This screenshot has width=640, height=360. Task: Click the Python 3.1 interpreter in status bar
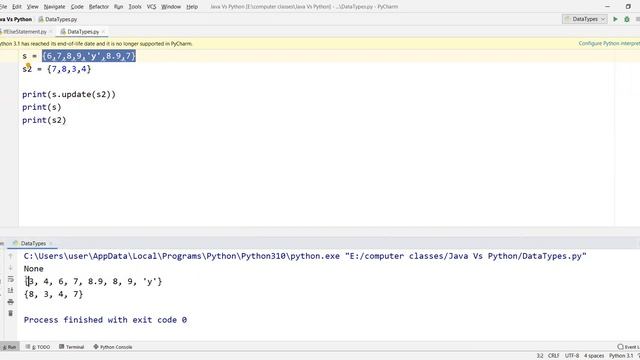[x=621, y=356]
